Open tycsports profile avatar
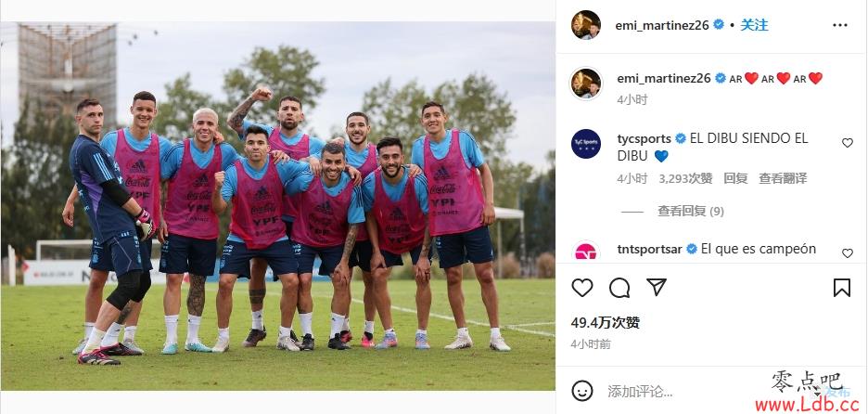This screenshot has width=868, height=414. [x=586, y=144]
